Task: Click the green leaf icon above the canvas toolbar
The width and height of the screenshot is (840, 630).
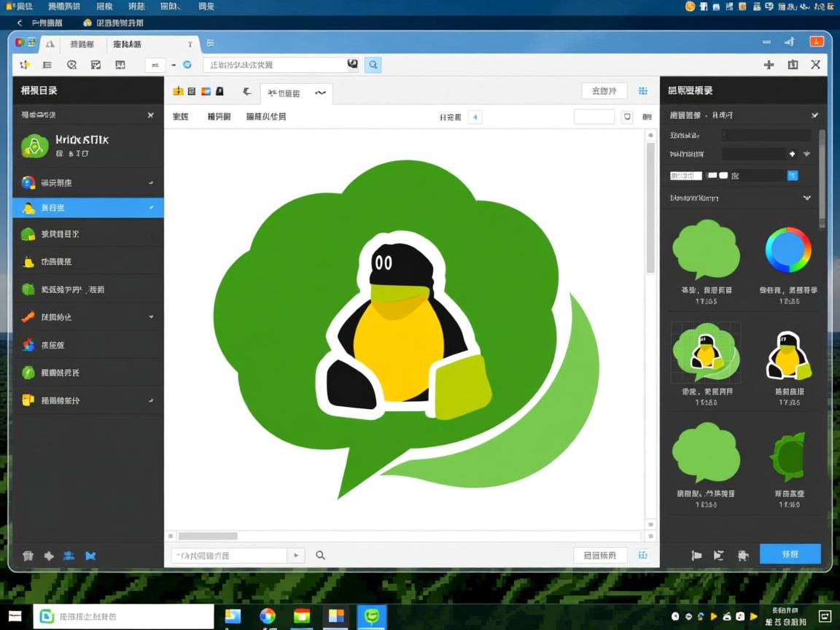Action: coord(246,90)
